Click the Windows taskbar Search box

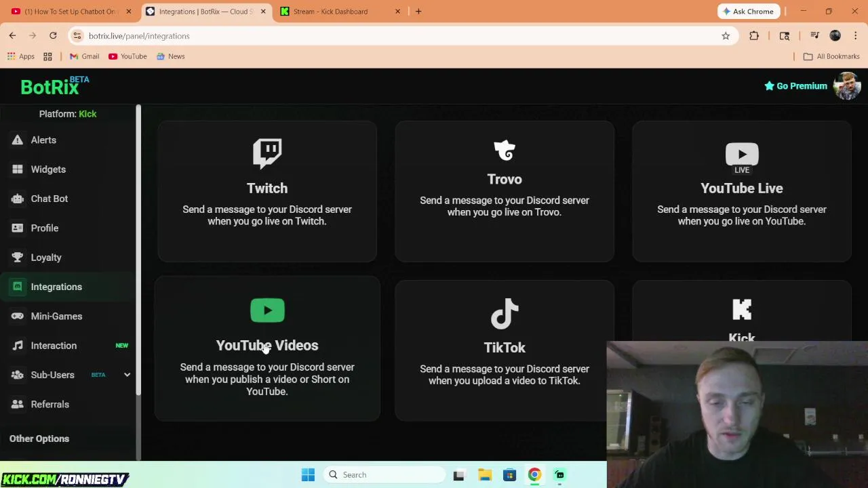[383, 475]
